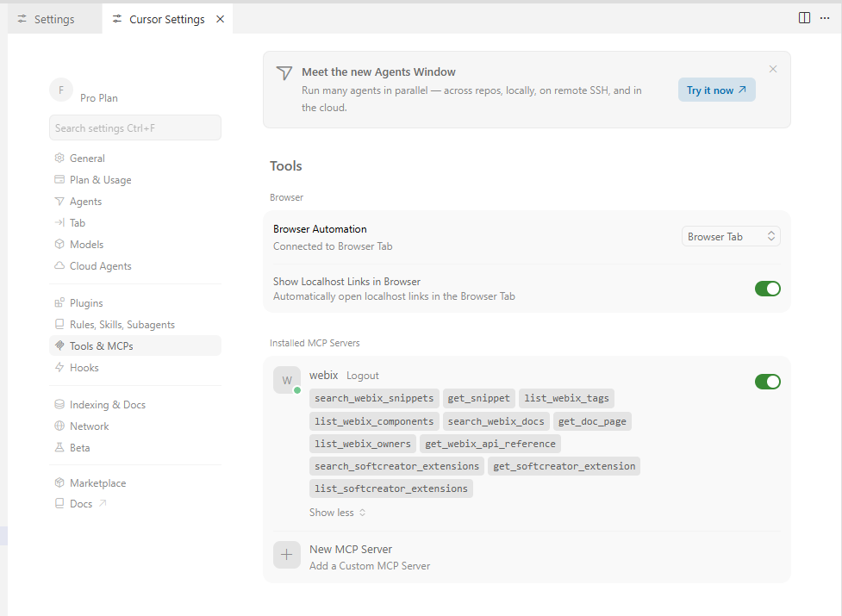This screenshot has height=616, width=842.
Task: Open the Hooks settings section
Action: coord(134,368)
